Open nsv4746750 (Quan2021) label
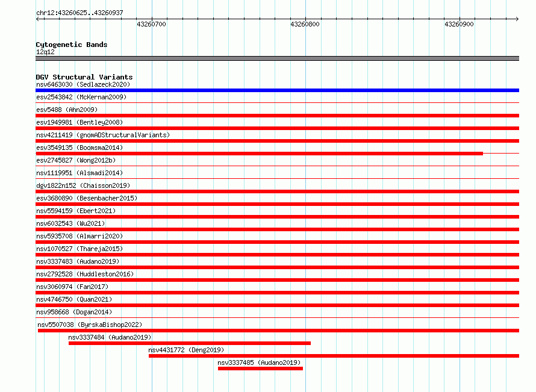Image resolution: width=536 pixels, height=392 pixels. coord(74,299)
